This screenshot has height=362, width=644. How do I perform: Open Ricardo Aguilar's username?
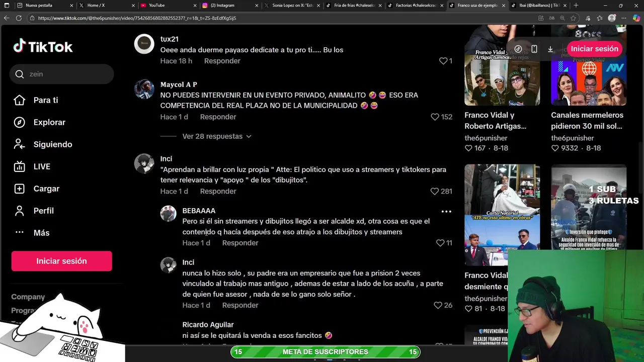point(208,325)
